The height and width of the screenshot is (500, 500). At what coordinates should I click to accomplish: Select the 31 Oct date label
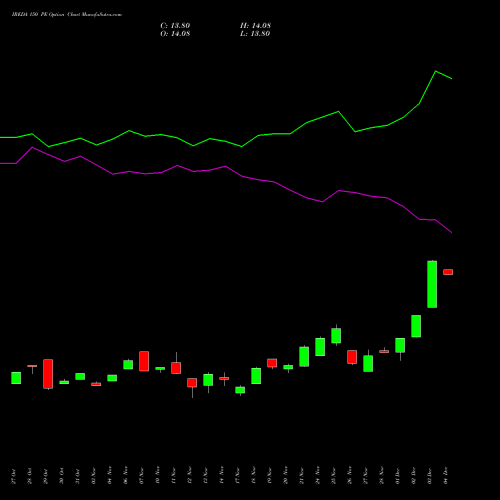pyautogui.click(x=77, y=476)
